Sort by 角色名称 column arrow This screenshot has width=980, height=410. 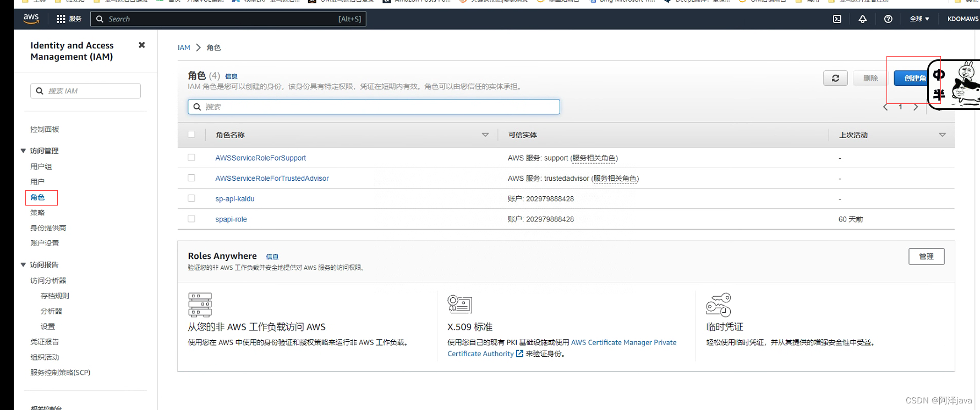[485, 135]
